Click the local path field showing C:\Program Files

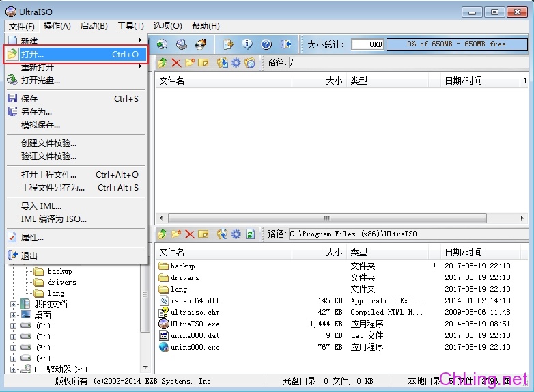408,234
